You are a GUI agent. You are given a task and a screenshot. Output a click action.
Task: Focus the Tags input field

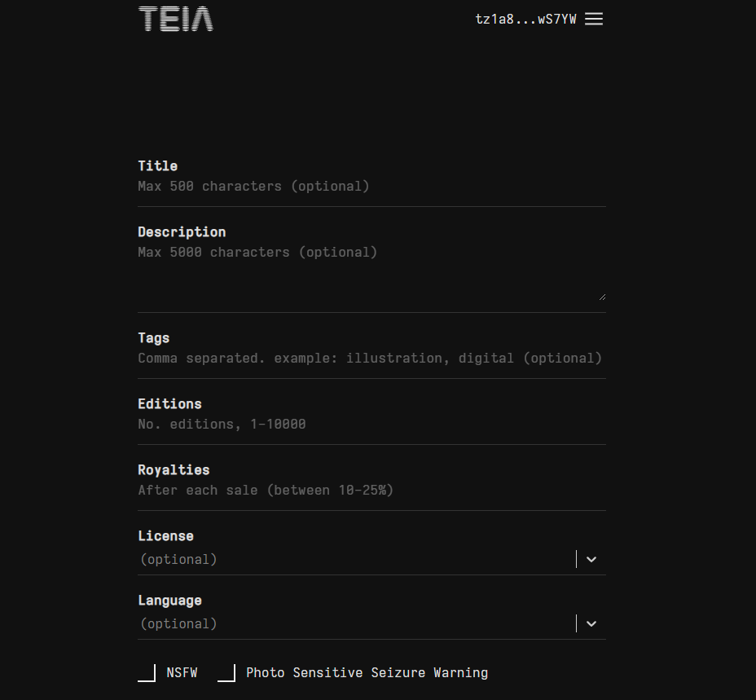pos(371,359)
